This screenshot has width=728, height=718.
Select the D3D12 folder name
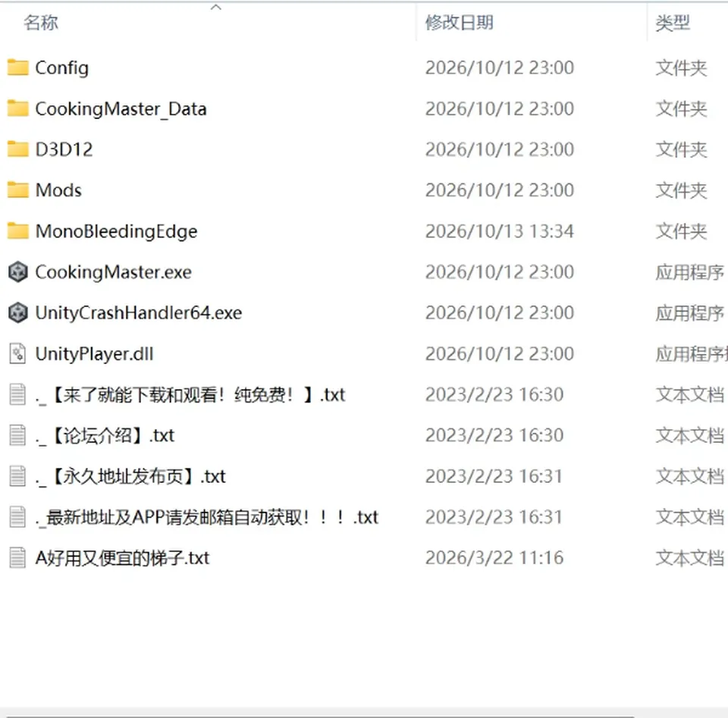tap(64, 149)
